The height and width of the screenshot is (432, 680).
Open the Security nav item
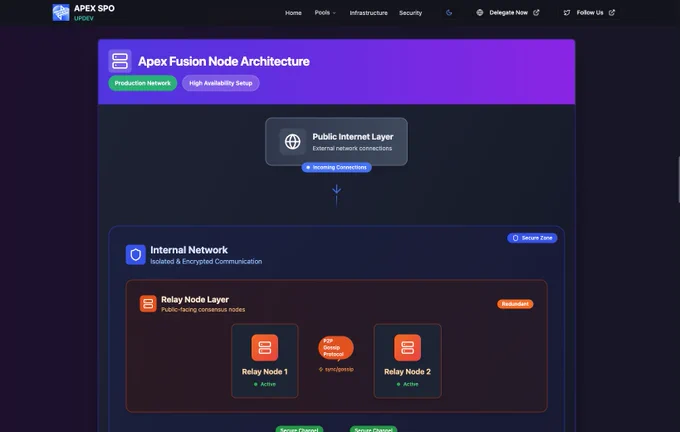point(410,13)
